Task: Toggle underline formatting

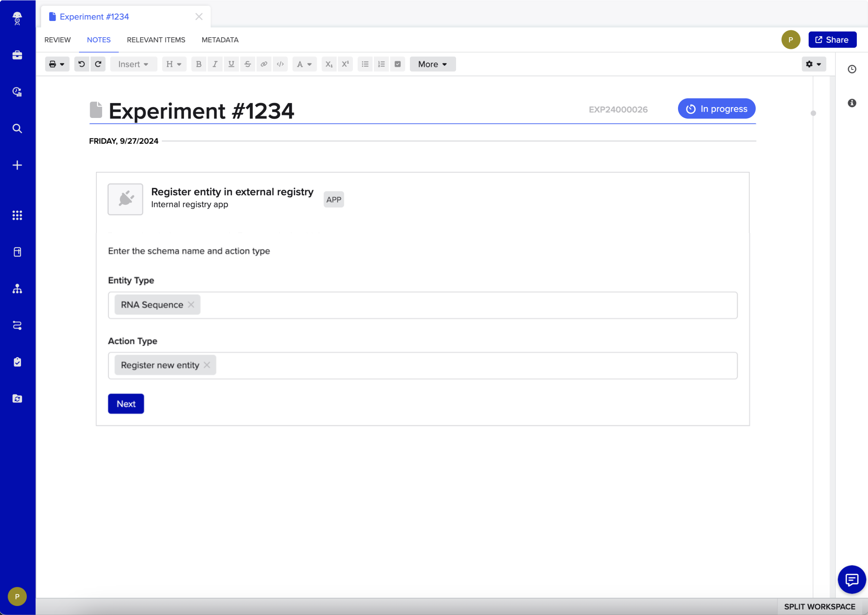Action: 231,64
